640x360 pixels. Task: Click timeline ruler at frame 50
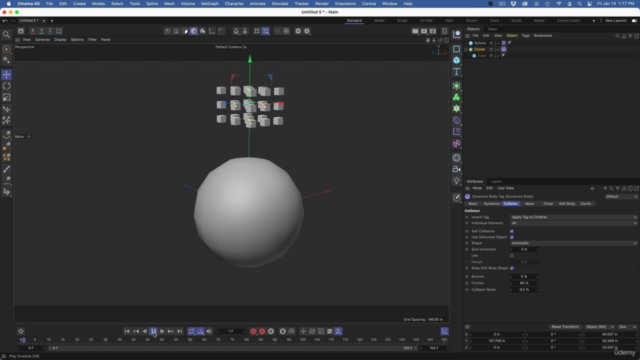point(162,340)
